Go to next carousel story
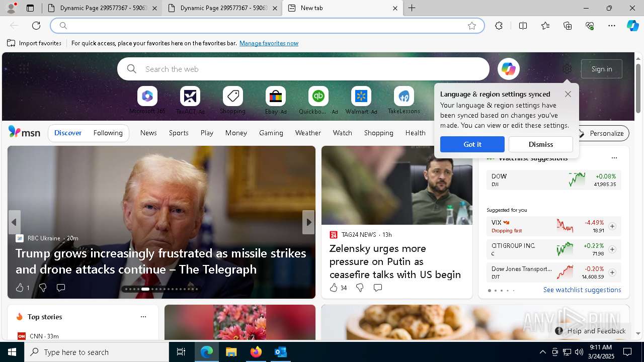The height and width of the screenshot is (362, 644). [x=308, y=222]
